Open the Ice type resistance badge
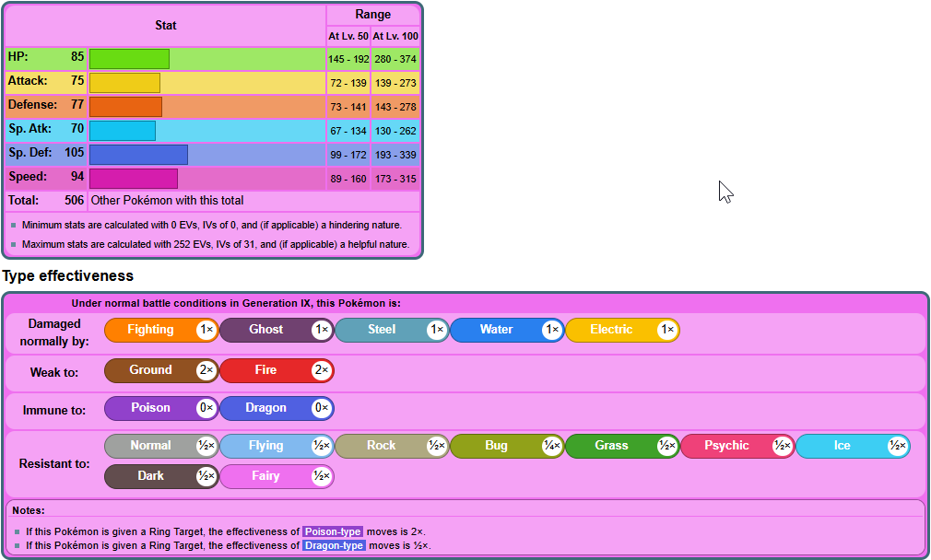The width and height of the screenshot is (931, 560). point(853,446)
